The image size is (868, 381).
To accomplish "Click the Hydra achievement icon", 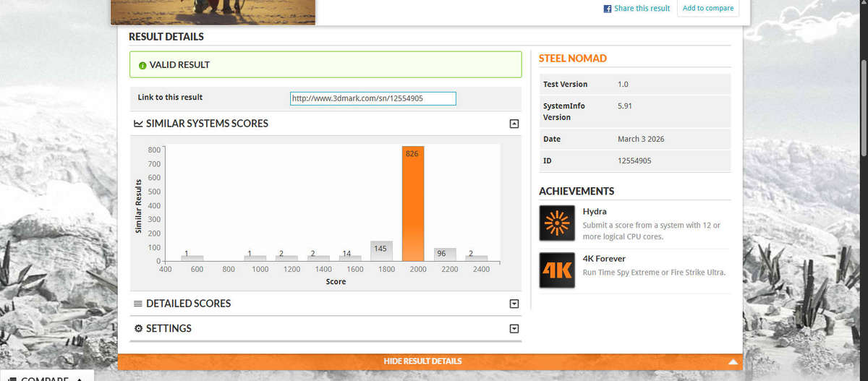I will (x=557, y=223).
